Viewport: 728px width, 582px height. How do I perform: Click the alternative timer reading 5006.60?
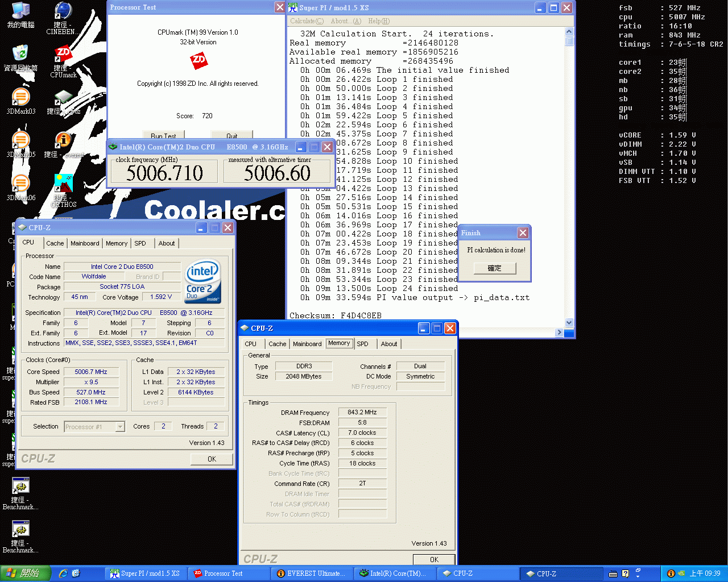[277, 173]
